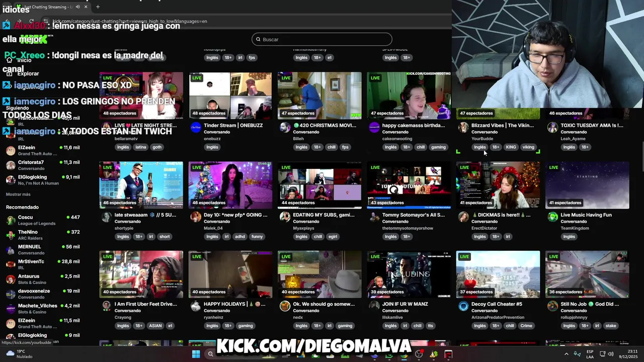Select the KING tag on Blizzard Vibes
The image size is (644, 362).
pyautogui.click(x=511, y=147)
